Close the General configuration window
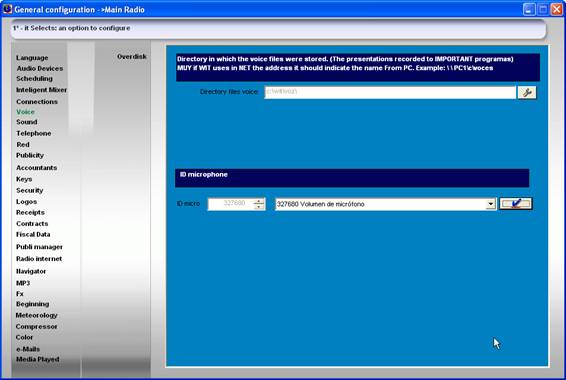Viewport: 566px width, 380px height. [x=556, y=9]
